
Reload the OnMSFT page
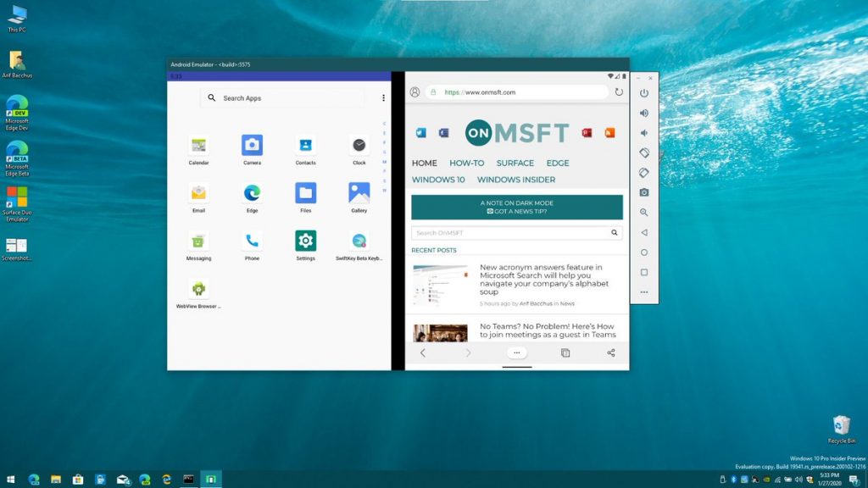619,92
